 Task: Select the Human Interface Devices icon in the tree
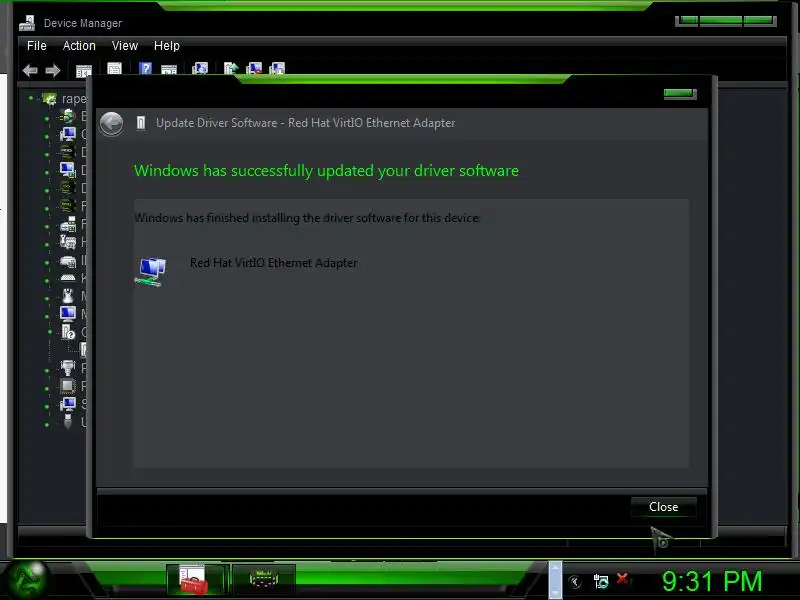(x=68, y=242)
